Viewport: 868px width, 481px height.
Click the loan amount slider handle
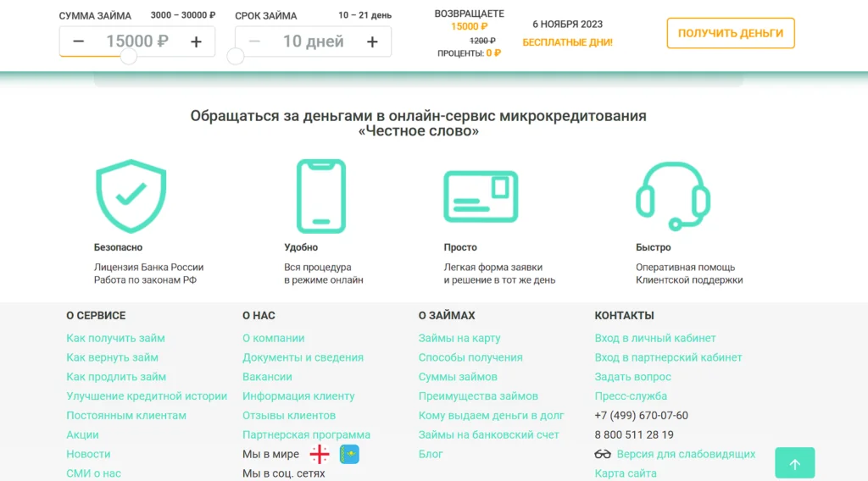(129, 56)
